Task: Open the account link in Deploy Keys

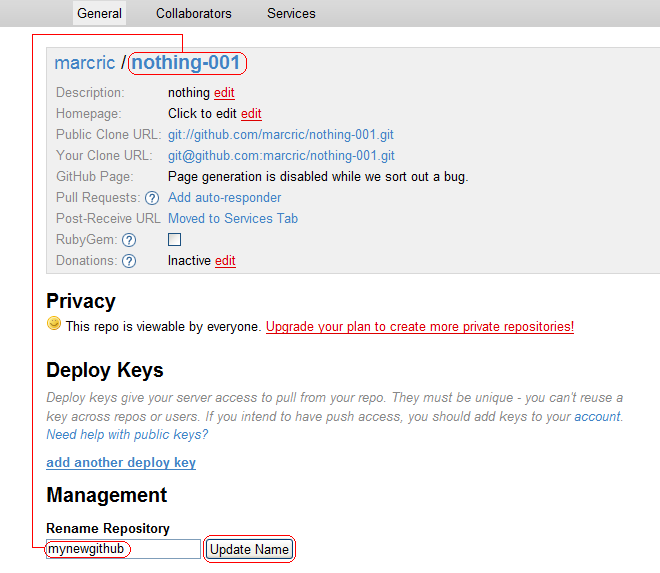Action: (597, 416)
